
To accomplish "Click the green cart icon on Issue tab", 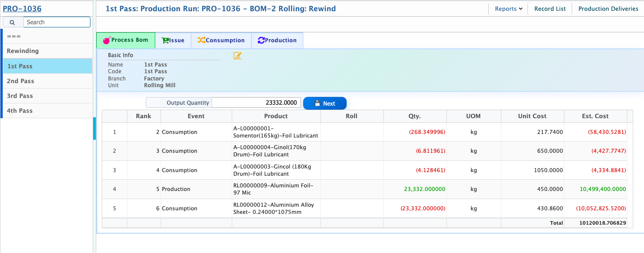I will [x=165, y=40].
